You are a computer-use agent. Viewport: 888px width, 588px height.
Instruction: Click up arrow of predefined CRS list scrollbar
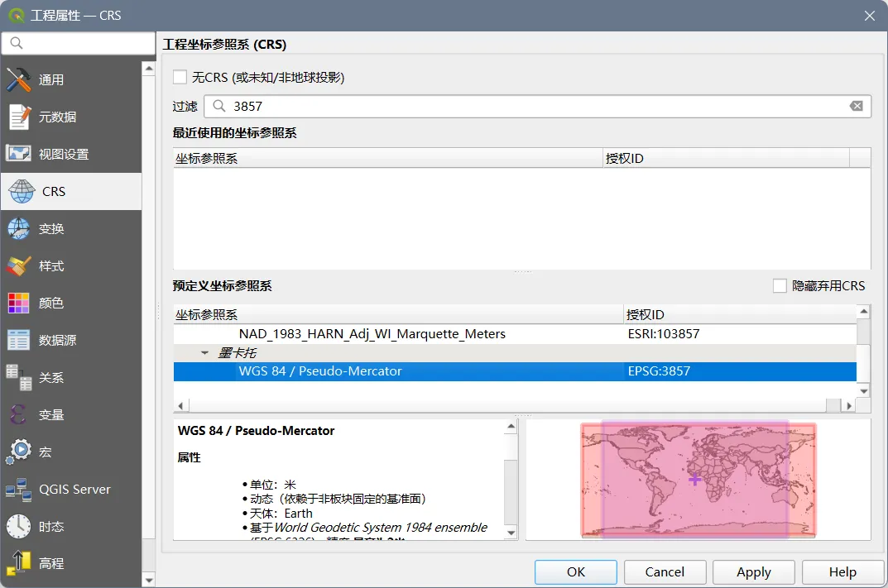pyautogui.click(x=864, y=311)
